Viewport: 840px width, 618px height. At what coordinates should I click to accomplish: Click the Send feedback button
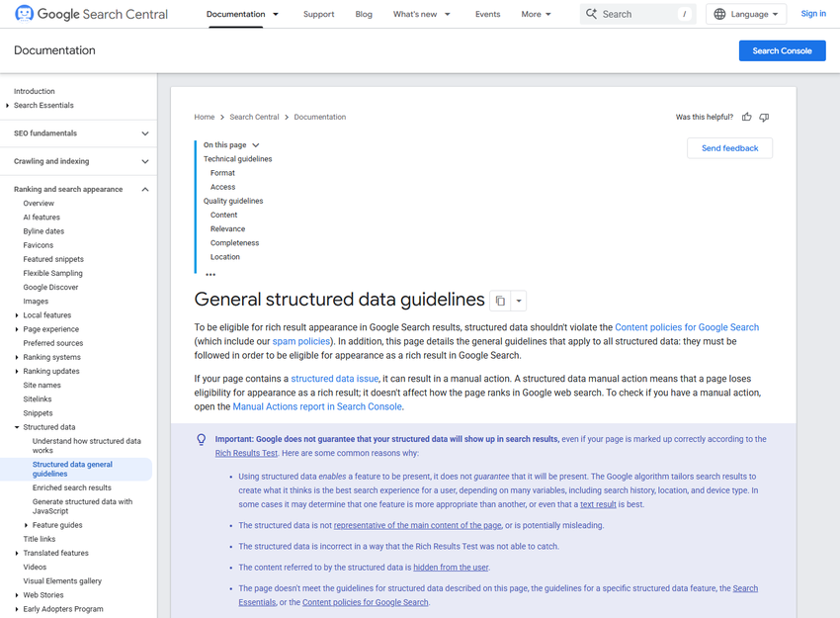729,148
